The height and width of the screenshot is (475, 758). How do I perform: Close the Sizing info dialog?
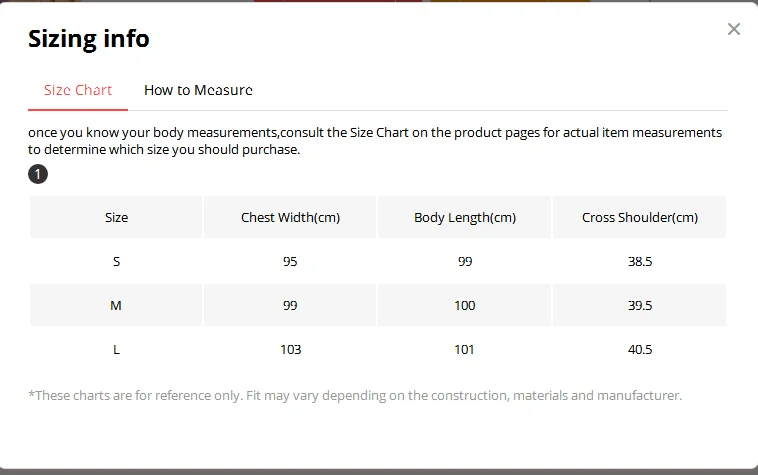(733, 29)
